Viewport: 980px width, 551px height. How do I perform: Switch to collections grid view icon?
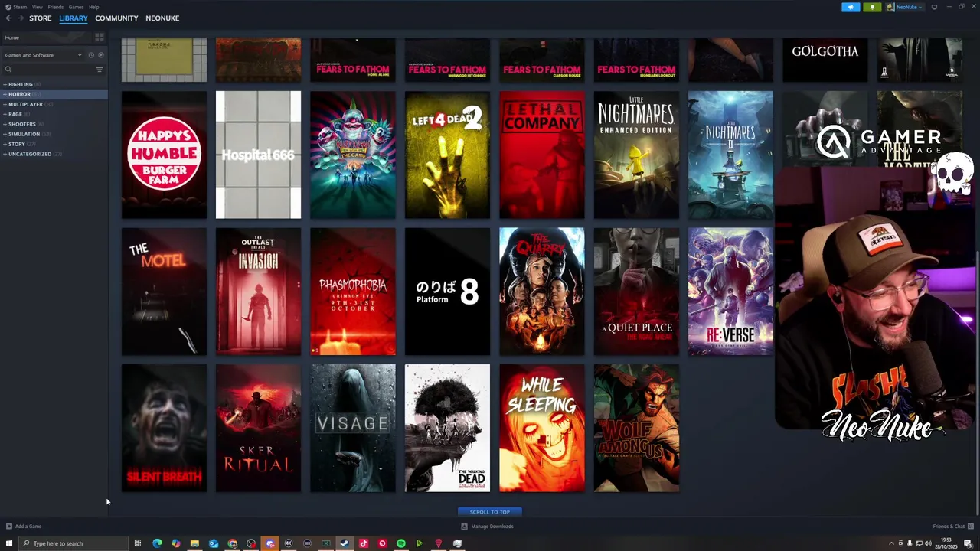pos(100,37)
